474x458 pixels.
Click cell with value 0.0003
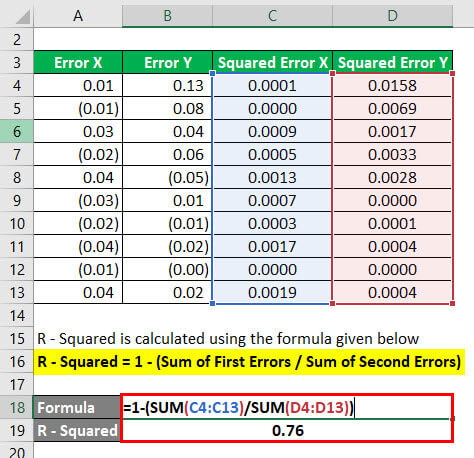tap(272, 223)
